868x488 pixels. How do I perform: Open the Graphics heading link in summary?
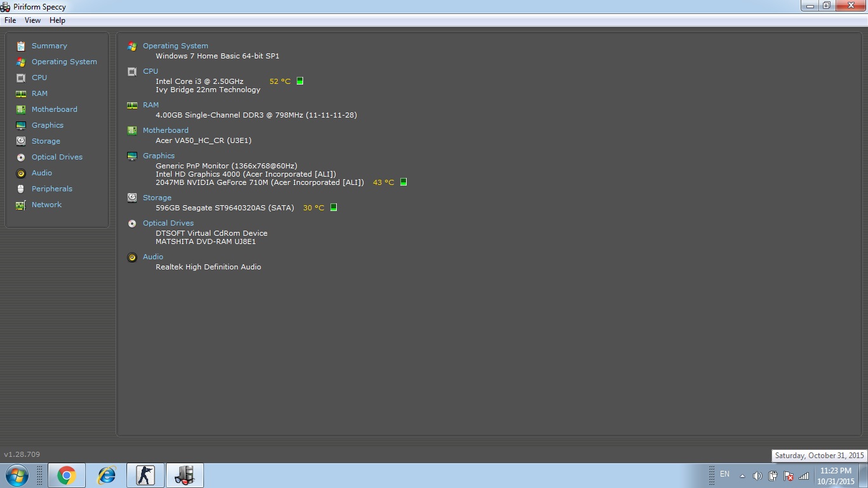click(159, 156)
